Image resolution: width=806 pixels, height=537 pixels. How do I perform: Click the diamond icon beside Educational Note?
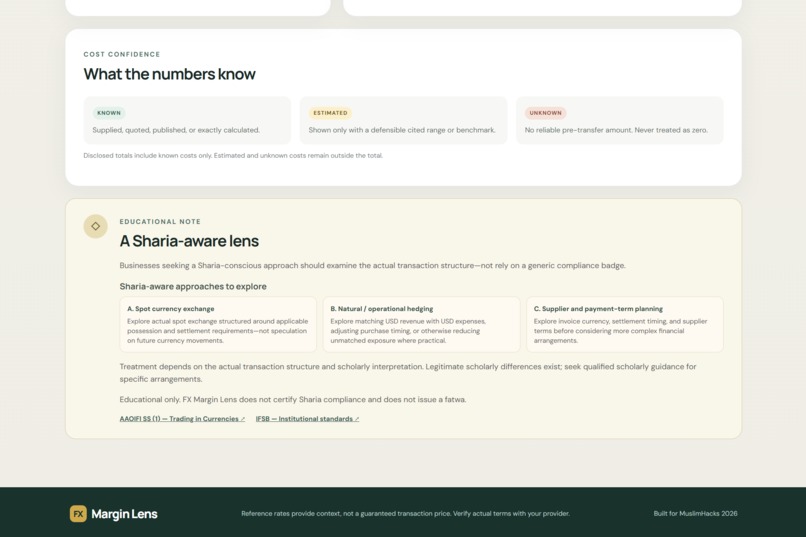tap(96, 226)
